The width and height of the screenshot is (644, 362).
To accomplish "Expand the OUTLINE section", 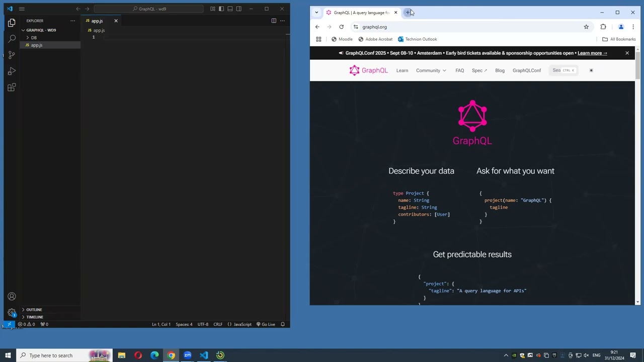I will pos(34,310).
